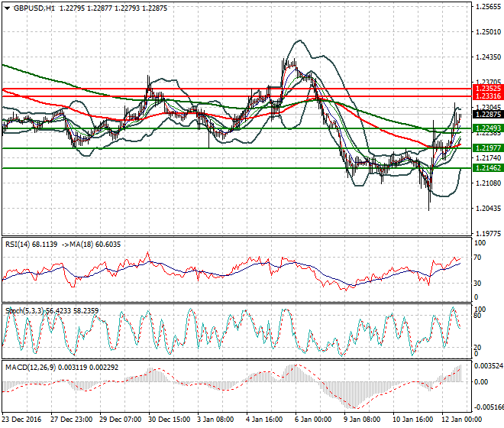Screen dimensions: 504x428
Task: Select the red 1.23525 price level label
Action: tap(488, 89)
